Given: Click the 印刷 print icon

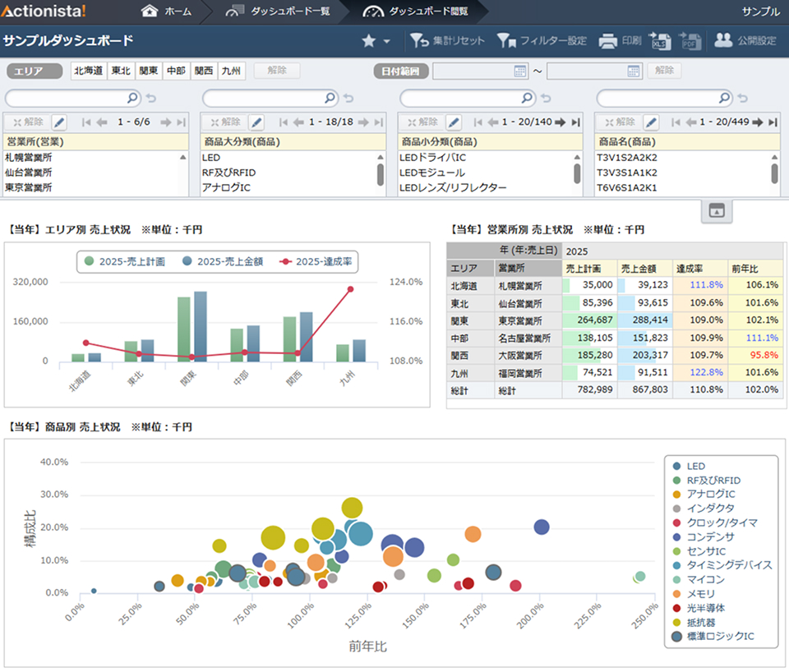Looking at the screenshot, I should [607, 40].
